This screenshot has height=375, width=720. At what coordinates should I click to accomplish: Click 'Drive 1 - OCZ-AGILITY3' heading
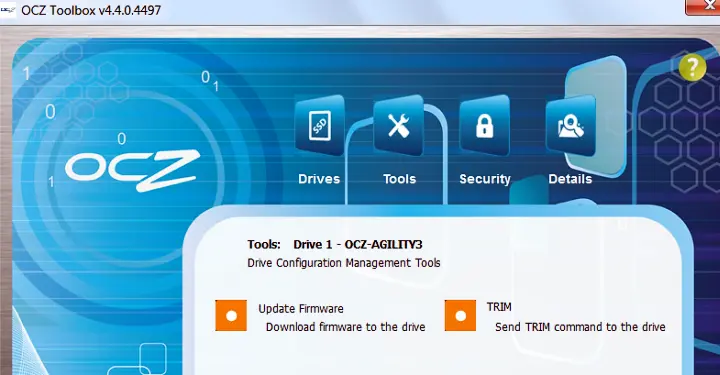coord(358,244)
